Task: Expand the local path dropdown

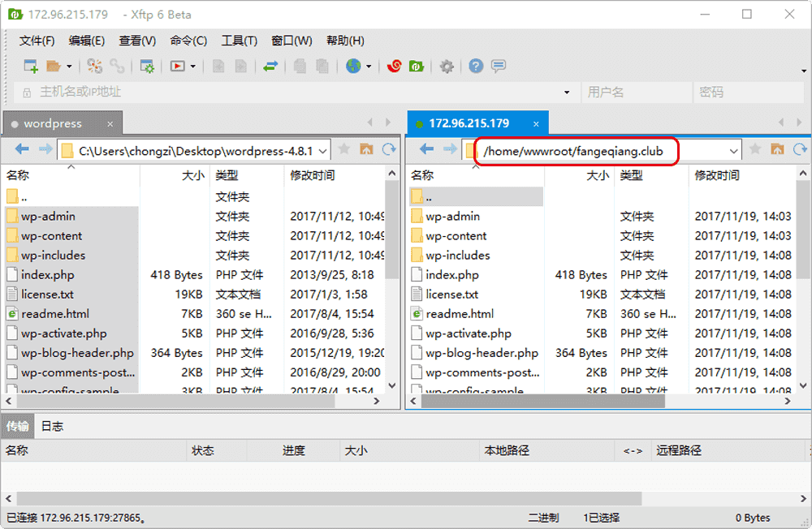Action: (x=322, y=150)
